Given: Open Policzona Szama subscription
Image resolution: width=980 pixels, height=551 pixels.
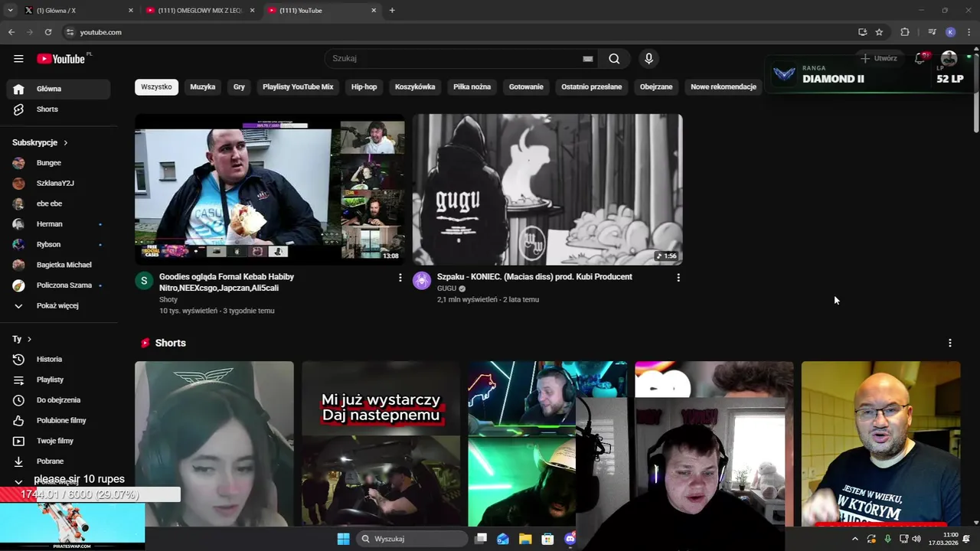Looking at the screenshot, I should pyautogui.click(x=59, y=285).
